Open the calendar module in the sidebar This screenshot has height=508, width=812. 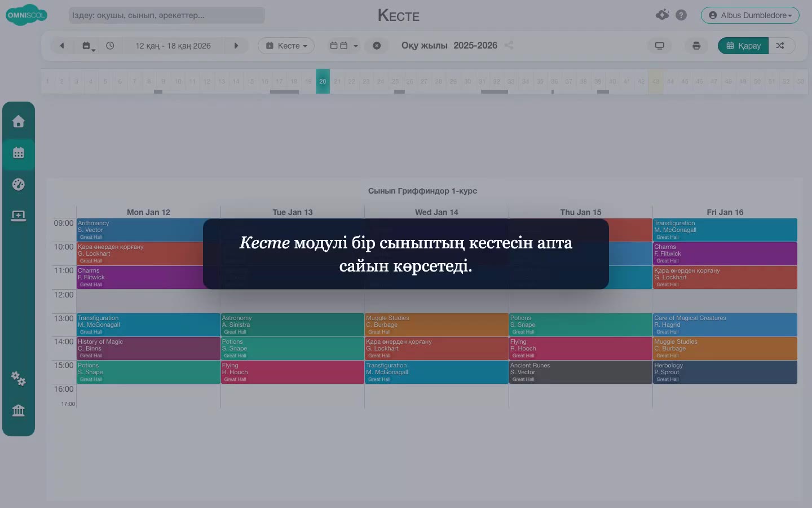click(19, 152)
